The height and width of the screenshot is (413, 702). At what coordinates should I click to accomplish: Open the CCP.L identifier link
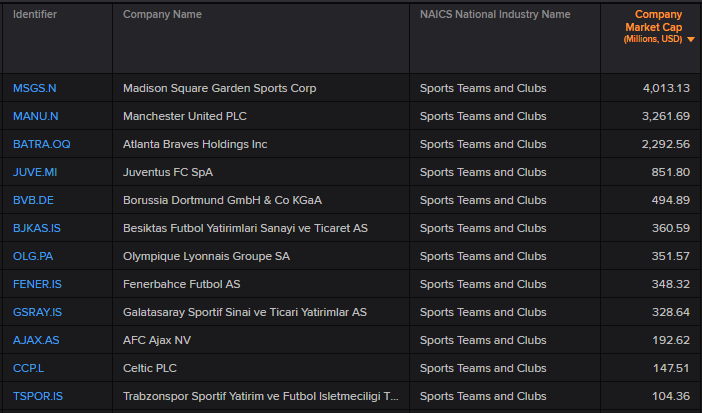click(28, 368)
